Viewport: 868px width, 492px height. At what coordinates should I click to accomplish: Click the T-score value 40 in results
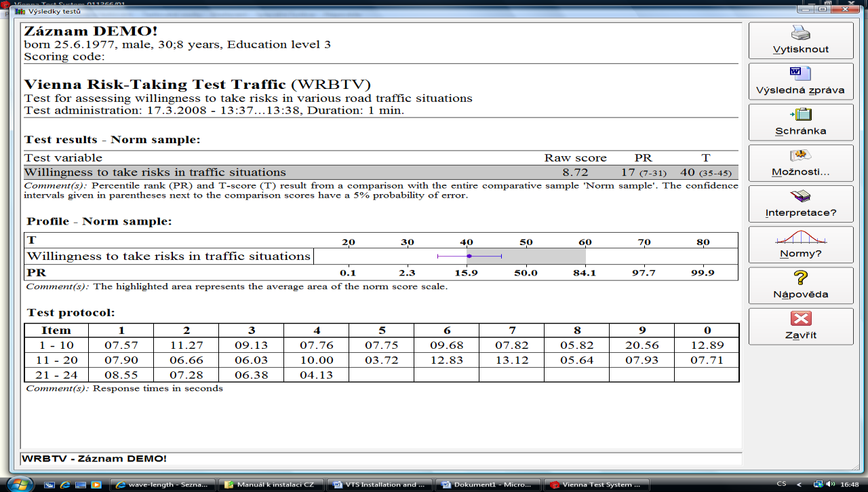(x=688, y=172)
